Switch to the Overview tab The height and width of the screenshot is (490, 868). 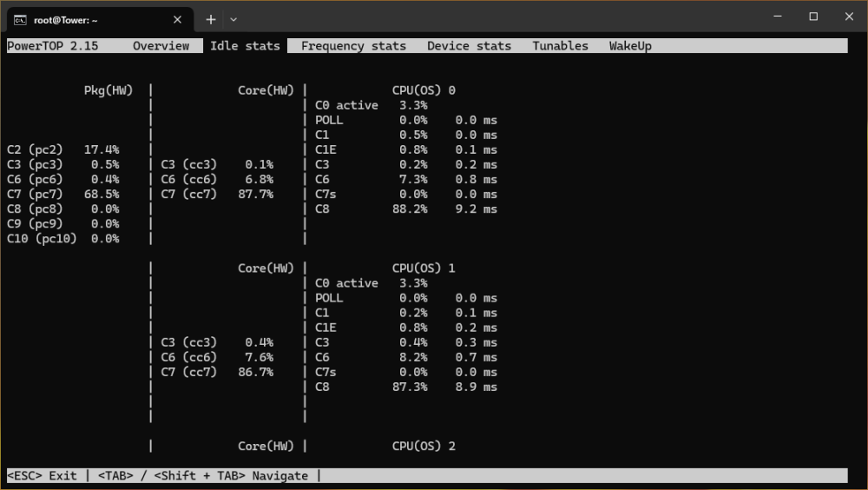click(x=161, y=46)
